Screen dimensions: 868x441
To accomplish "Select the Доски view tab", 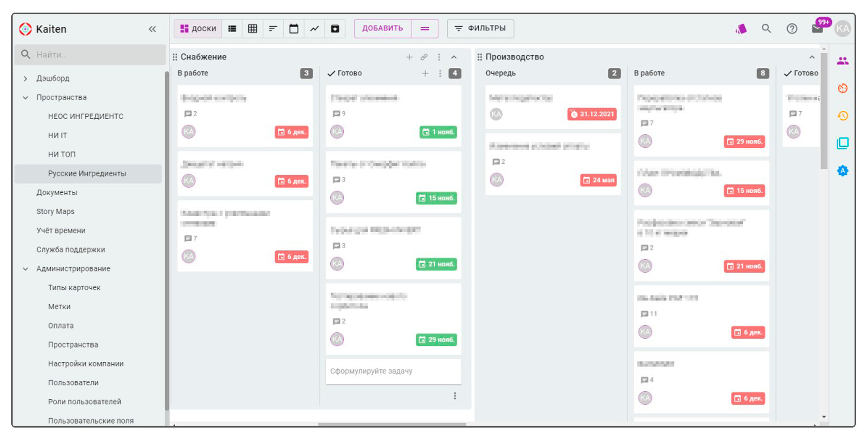I will coord(198,29).
